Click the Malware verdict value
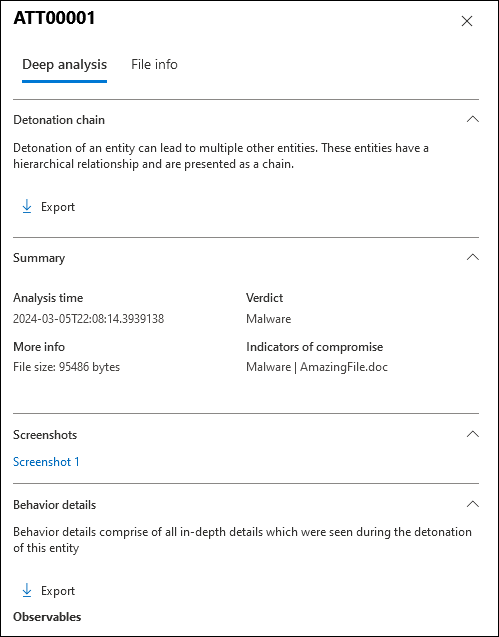The height and width of the screenshot is (637, 499). 269,318
